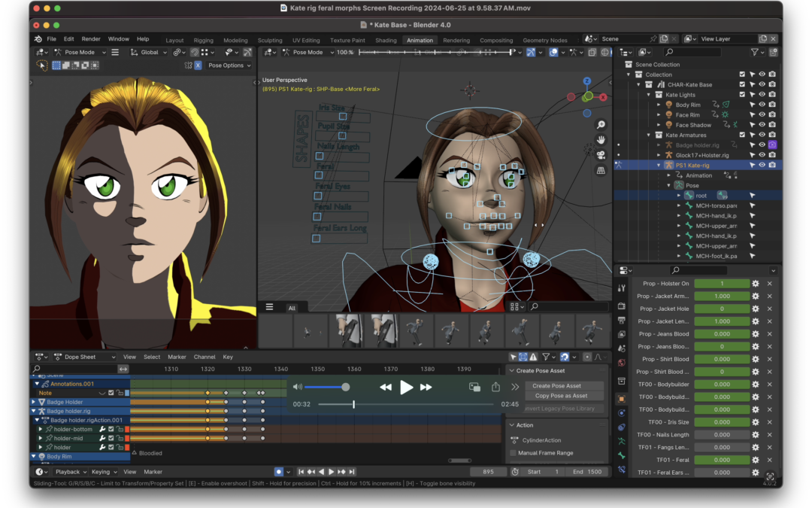Toggle camera view with the camera icon
The width and height of the screenshot is (812, 508).
click(x=601, y=155)
